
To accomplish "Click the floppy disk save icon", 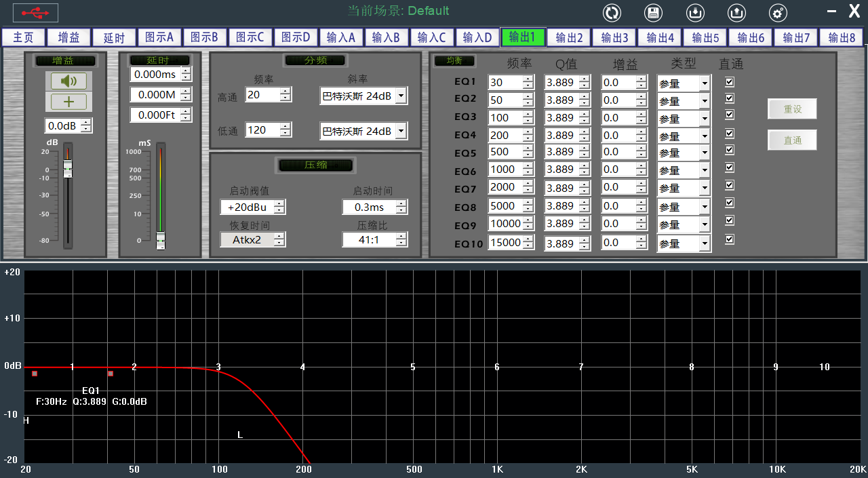I will click(x=653, y=13).
